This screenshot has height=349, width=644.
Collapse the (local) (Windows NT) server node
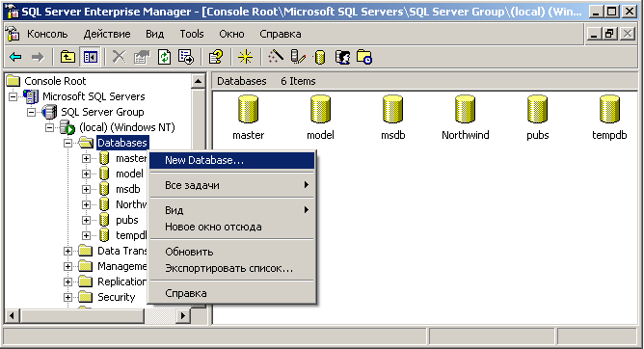pos(49,127)
